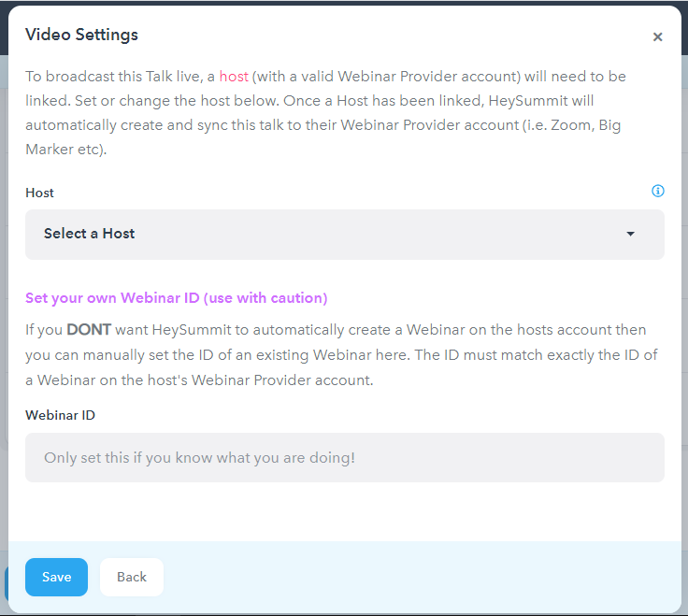The height and width of the screenshot is (616, 688).
Task: Open the Select a Host dropdown
Action: [344, 235]
